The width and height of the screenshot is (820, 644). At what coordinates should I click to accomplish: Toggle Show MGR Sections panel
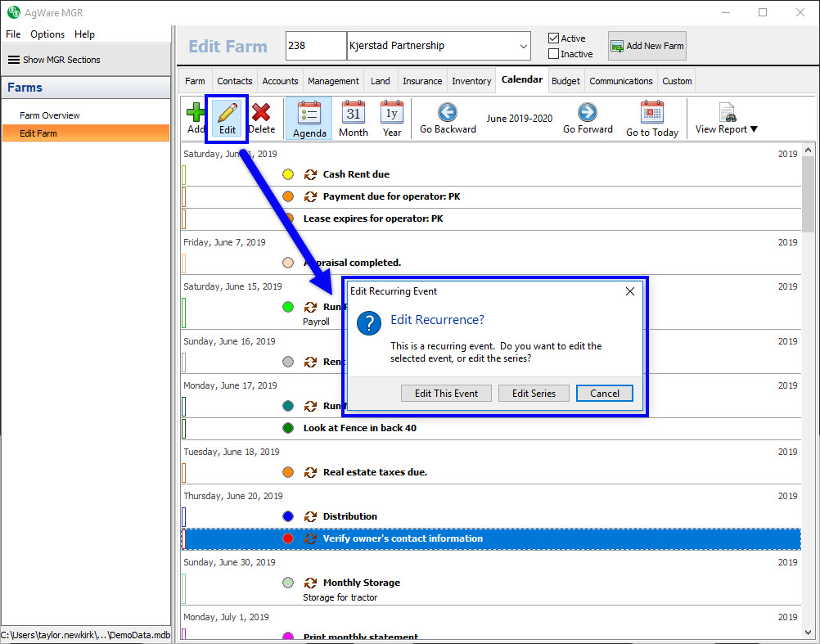54,60
